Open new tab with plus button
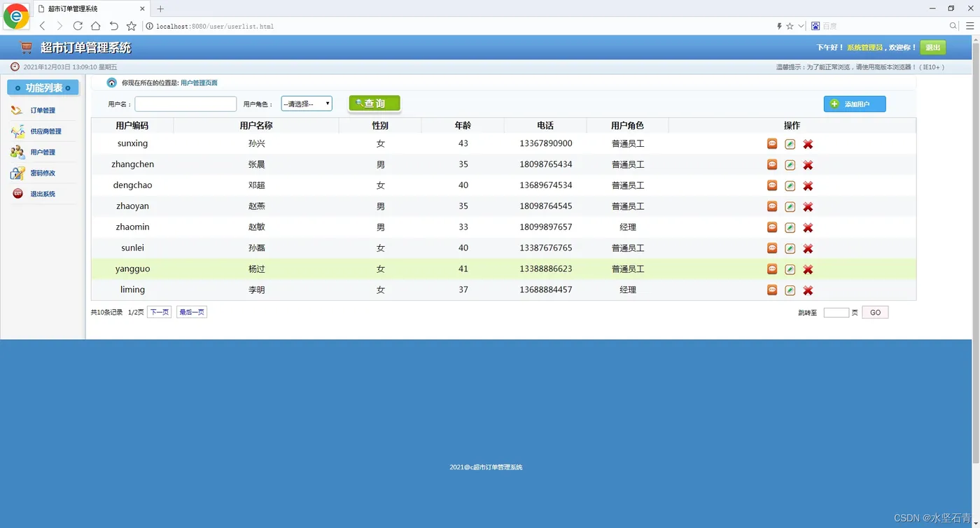 (x=160, y=9)
